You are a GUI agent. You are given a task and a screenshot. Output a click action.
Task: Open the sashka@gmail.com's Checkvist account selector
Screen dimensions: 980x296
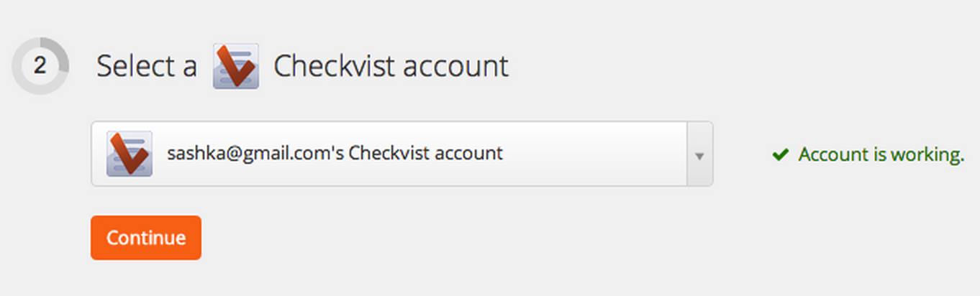tap(401, 154)
